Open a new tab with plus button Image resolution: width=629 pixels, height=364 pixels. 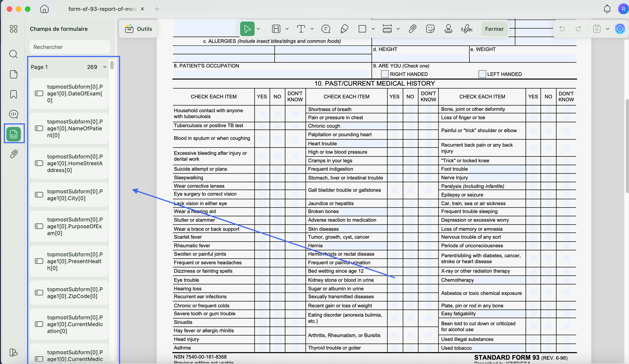(157, 9)
